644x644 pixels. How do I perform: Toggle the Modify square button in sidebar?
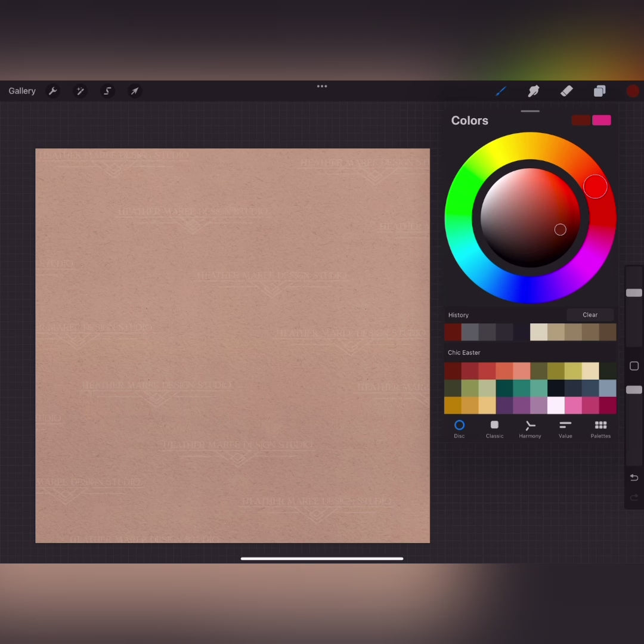(x=634, y=366)
